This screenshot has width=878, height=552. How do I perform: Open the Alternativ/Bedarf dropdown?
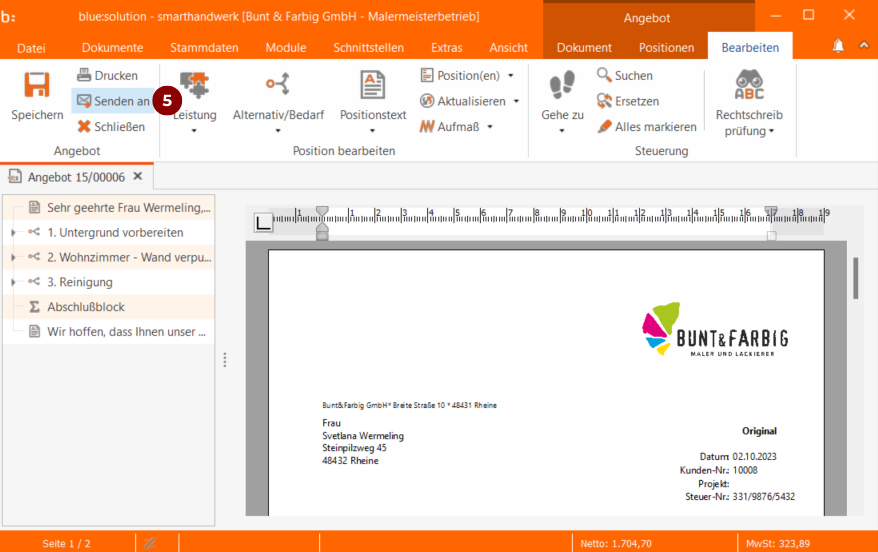click(x=278, y=130)
